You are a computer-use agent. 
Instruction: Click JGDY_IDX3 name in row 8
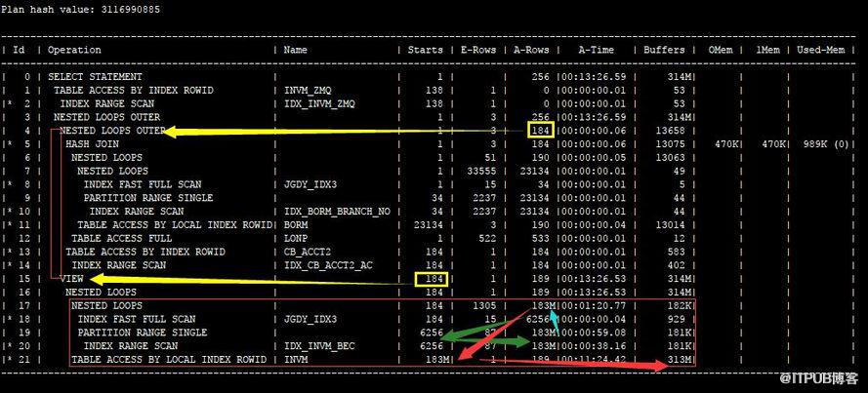pos(310,184)
